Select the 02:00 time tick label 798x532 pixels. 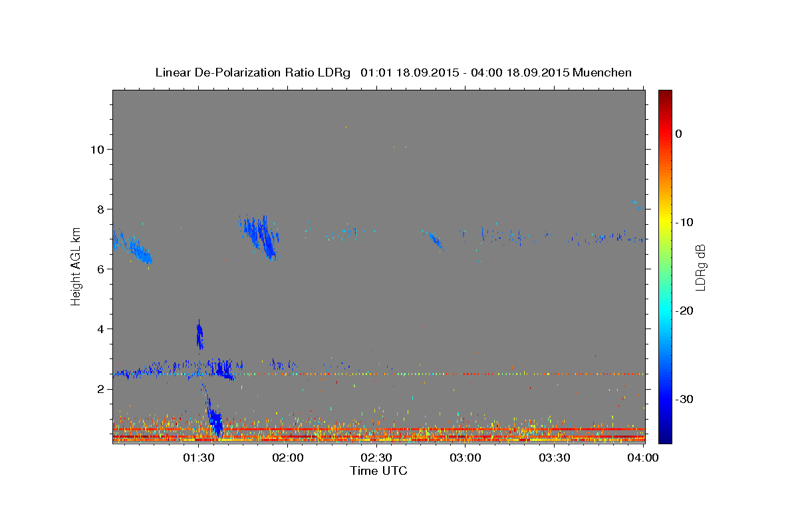pyautogui.click(x=288, y=458)
